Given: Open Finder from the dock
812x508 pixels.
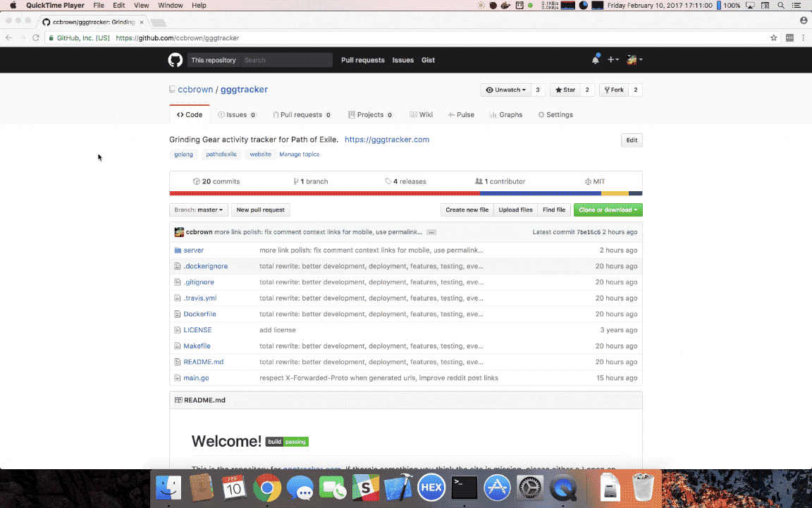Looking at the screenshot, I should [168, 488].
